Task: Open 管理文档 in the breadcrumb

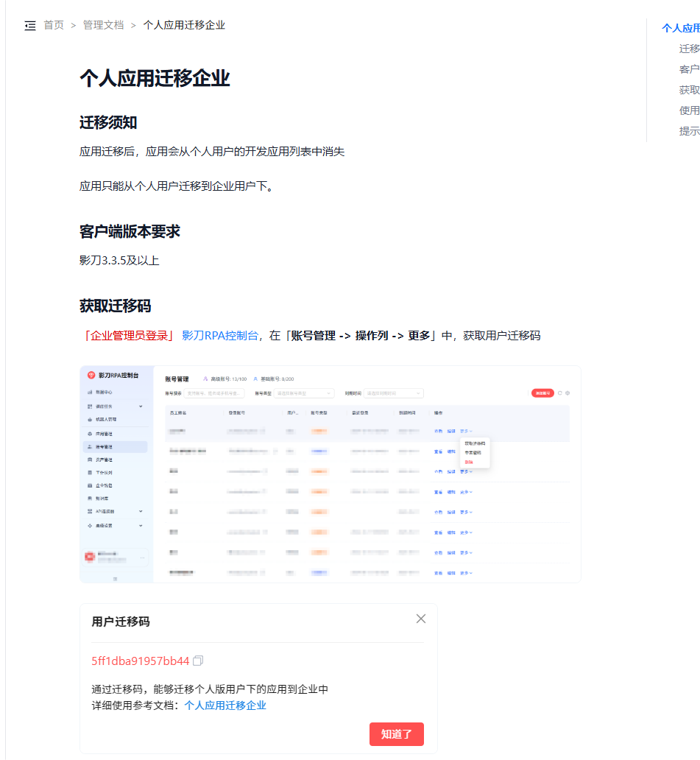Action: pos(103,25)
